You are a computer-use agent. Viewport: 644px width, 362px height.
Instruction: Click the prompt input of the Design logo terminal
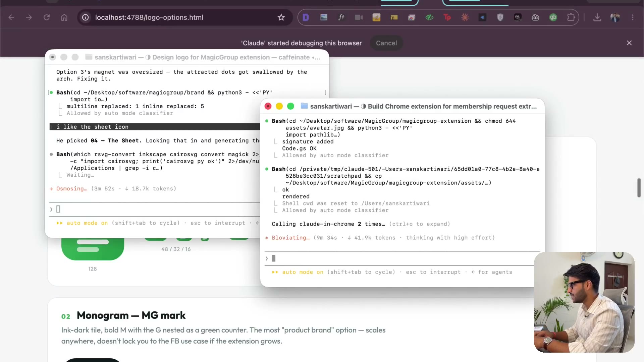coord(154,209)
